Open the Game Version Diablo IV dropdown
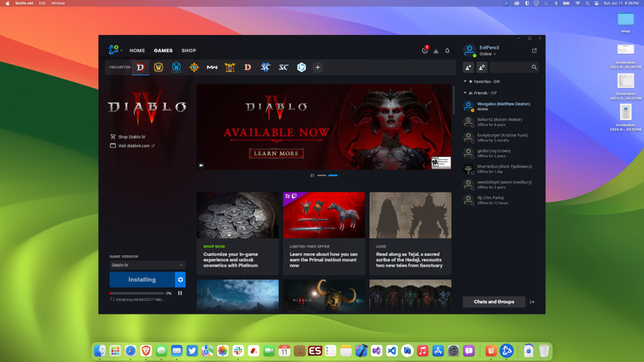This screenshot has width=644, height=362. pos(147,265)
